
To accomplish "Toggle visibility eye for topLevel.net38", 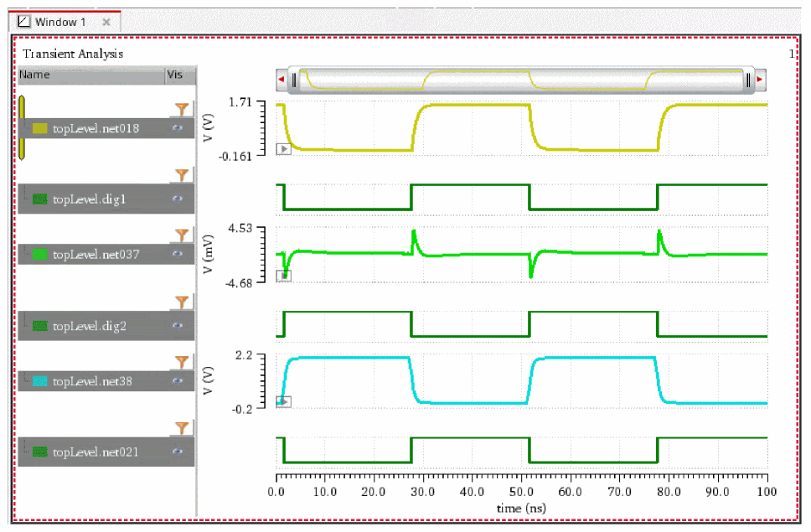I will pos(178,380).
